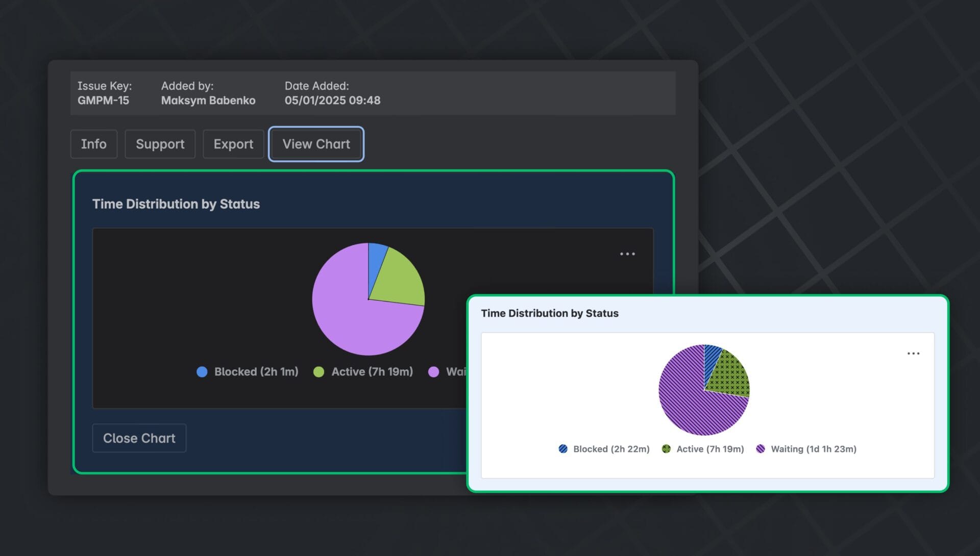Toggle Active (7h 19m) dark legend item
Screen dimensions: 980x556
click(372, 372)
